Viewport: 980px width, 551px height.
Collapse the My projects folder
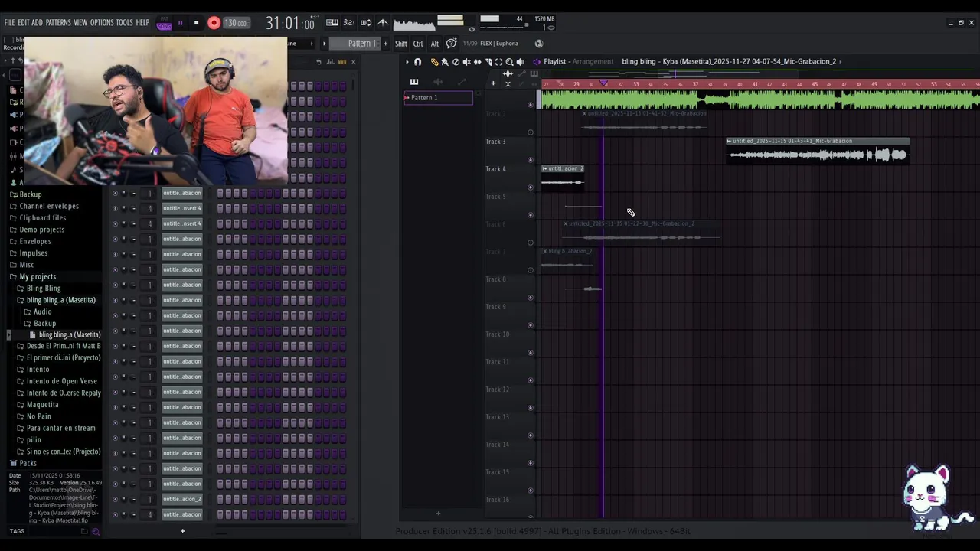point(37,276)
